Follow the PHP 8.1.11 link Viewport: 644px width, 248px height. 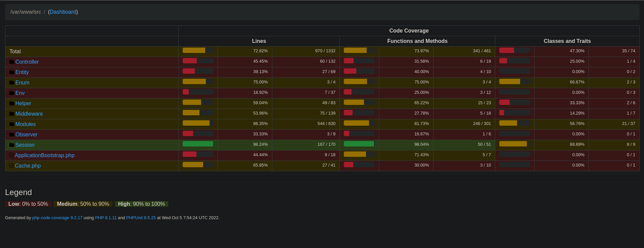tap(106, 218)
